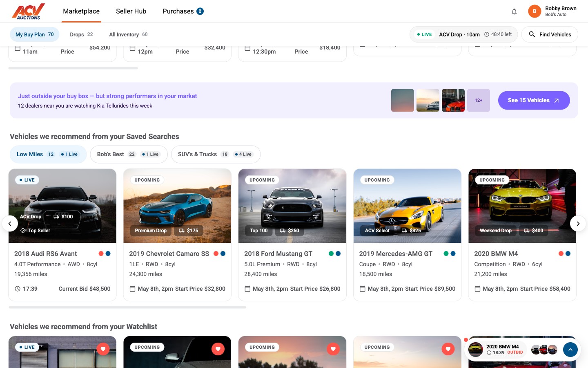Click the OUTBID status text
Viewport: 588px width, 368px height.
point(515,352)
